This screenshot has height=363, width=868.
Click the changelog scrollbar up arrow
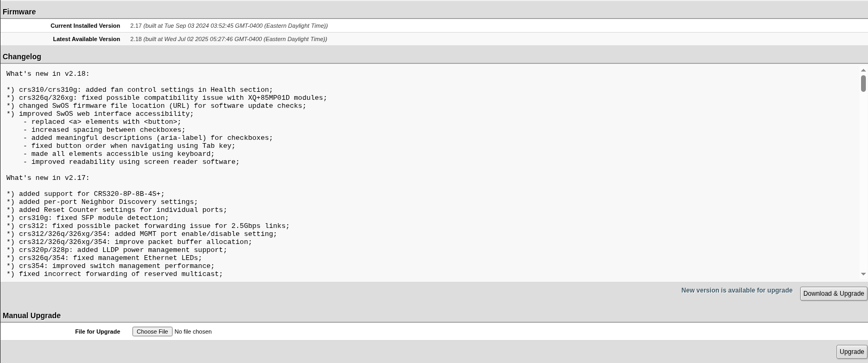(x=863, y=70)
